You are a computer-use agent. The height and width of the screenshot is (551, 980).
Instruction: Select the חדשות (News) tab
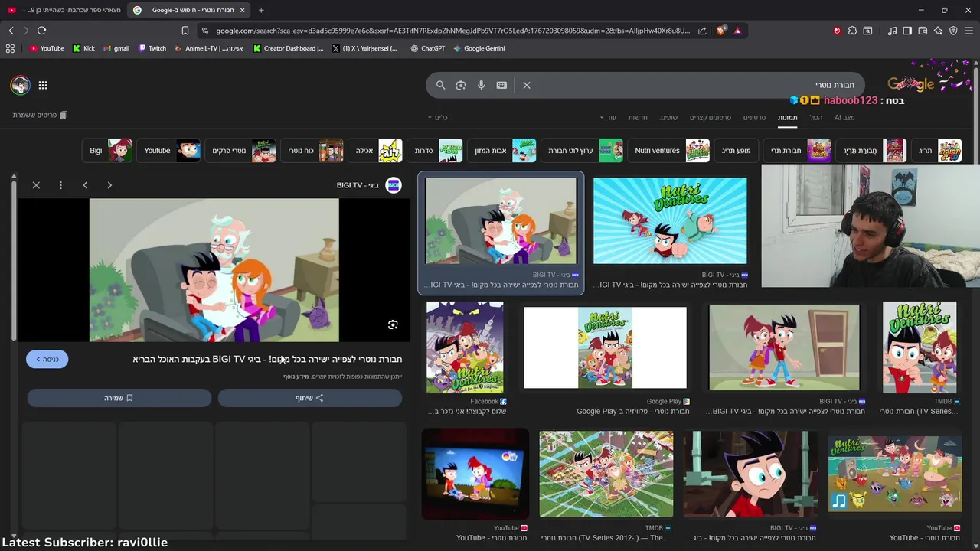[638, 117]
